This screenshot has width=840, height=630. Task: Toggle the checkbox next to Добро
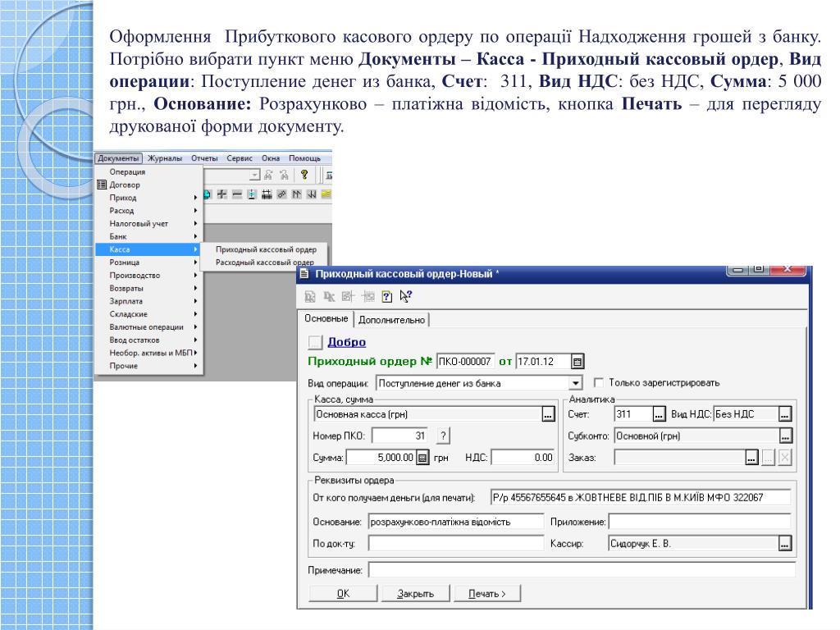coord(315,342)
